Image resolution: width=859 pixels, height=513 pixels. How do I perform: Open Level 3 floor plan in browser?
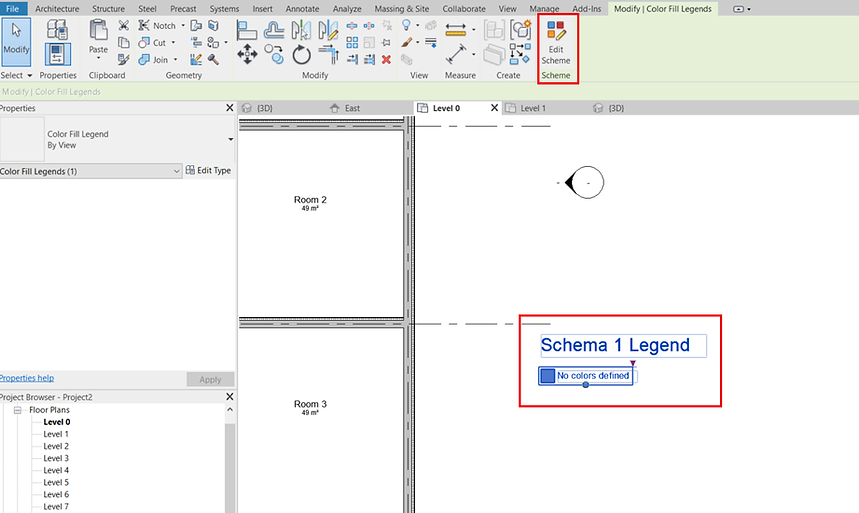pos(56,458)
